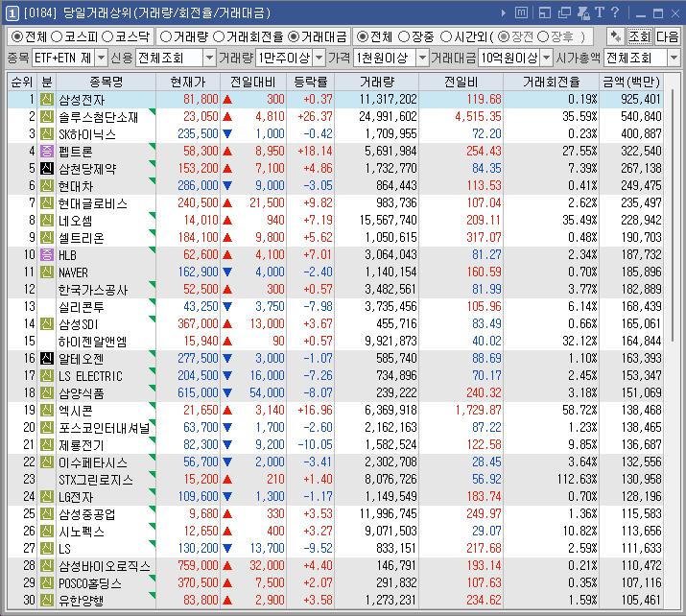
Task: Click the green corner marker on 한국가스공사
Action: click(153, 284)
